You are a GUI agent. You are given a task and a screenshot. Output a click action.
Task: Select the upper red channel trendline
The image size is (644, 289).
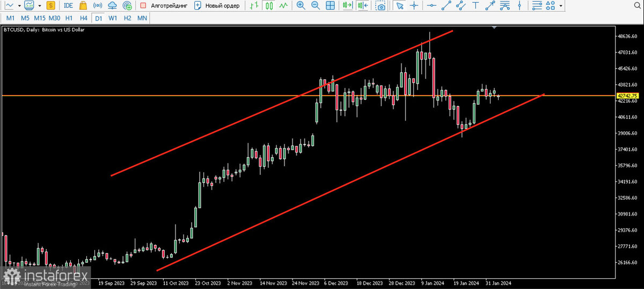click(282, 103)
